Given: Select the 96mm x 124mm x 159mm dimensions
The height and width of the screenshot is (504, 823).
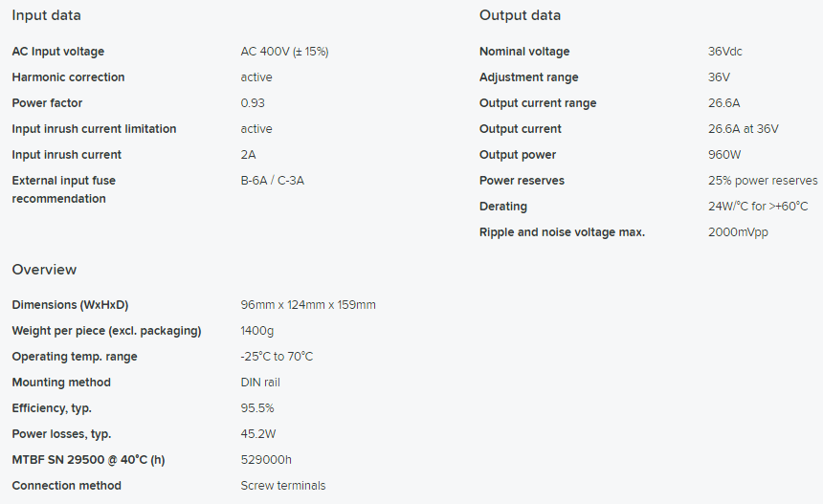Looking at the screenshot, I should point(308,305).
